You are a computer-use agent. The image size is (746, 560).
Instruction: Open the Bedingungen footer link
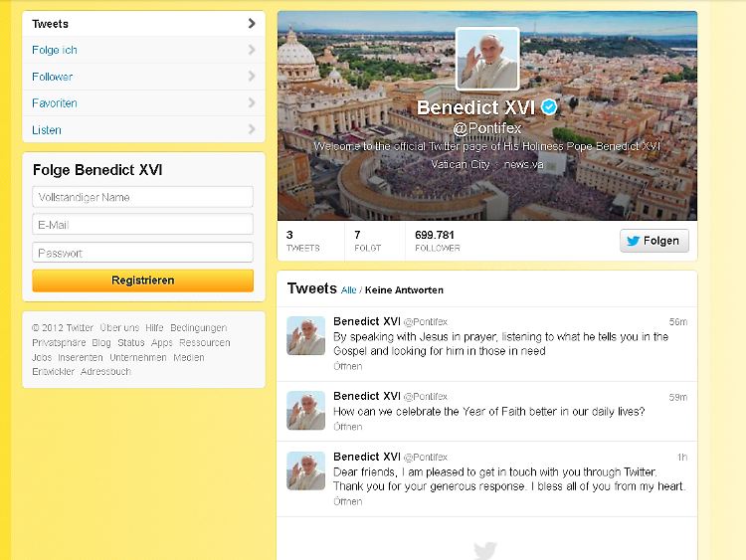click(198, 328)
